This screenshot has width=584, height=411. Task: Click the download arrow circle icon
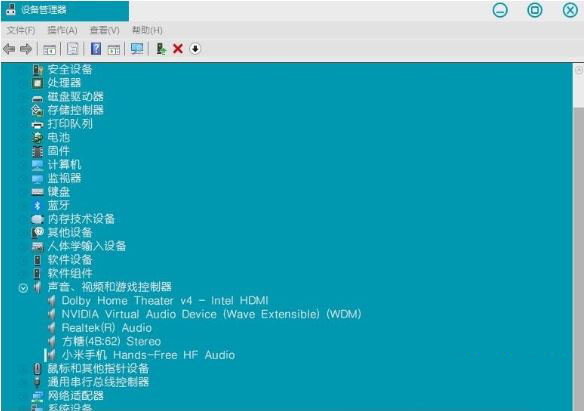[195, 49]
